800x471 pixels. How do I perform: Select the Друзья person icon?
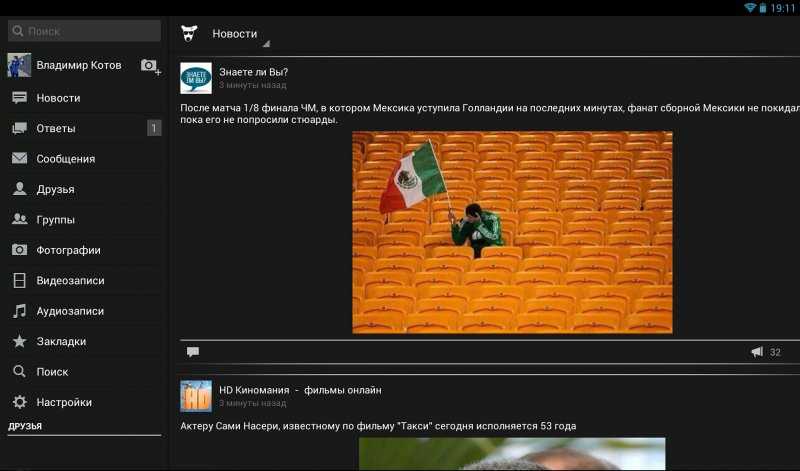tap(19, 189)
